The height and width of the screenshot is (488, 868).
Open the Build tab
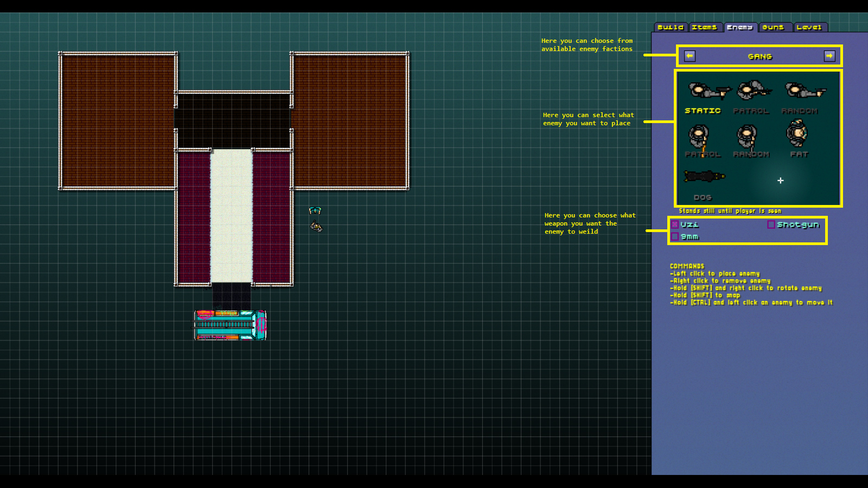671,27
